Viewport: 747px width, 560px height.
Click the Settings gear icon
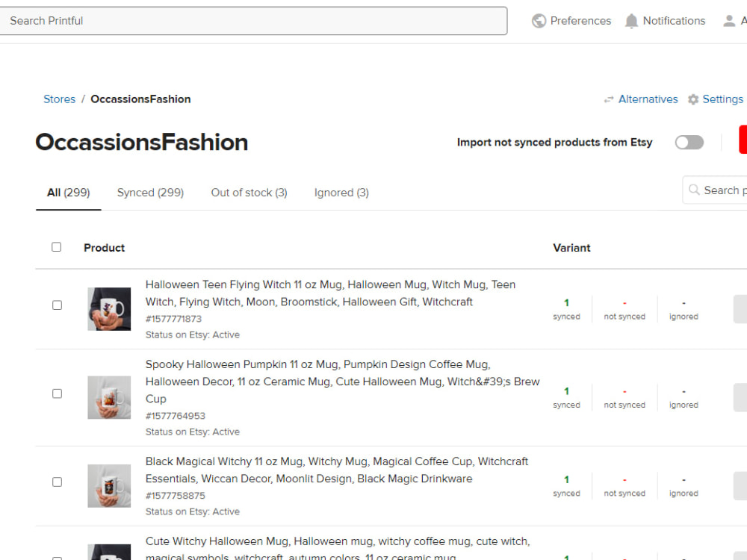[693, 99]
